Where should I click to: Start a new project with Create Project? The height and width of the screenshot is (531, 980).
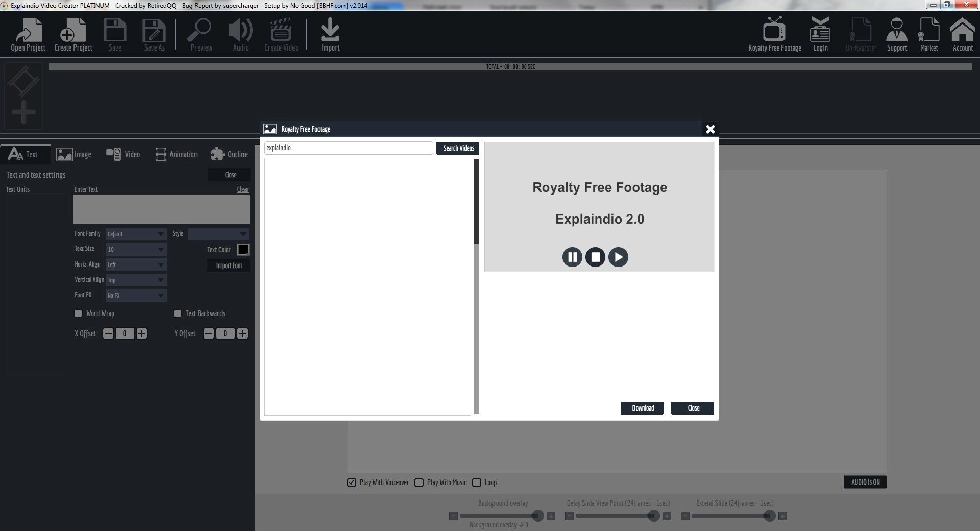[x=73, y=35]
